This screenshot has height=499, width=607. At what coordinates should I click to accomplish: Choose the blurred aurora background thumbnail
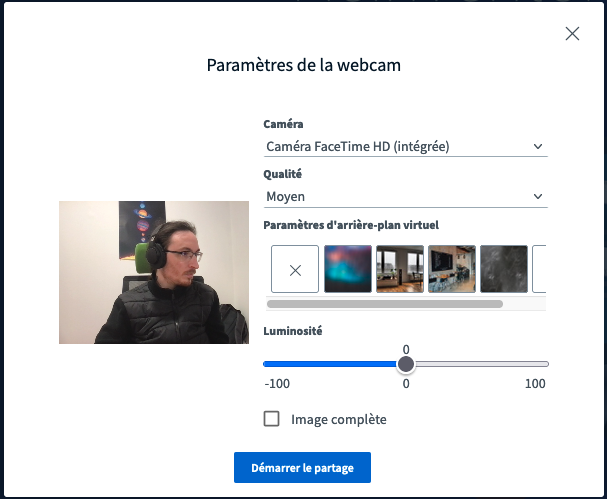(x=348, y=269)
